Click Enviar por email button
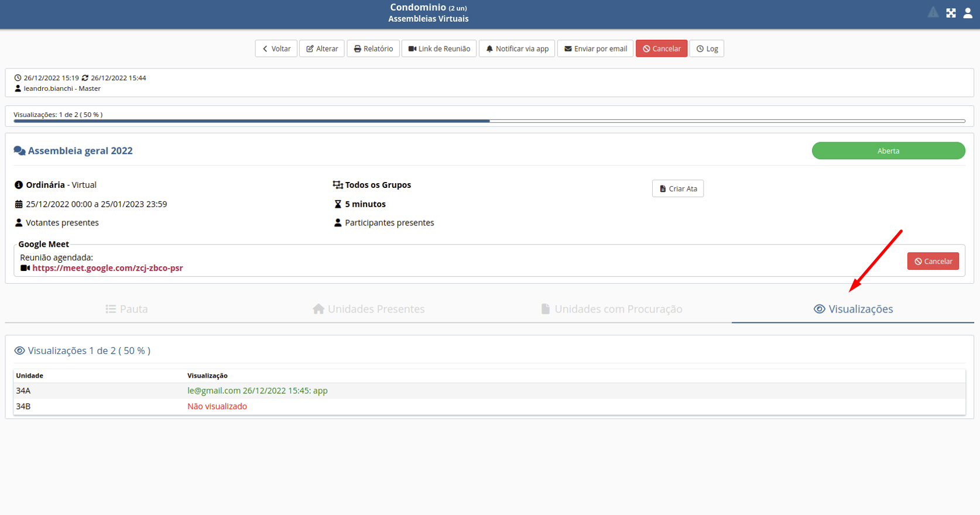Image resolution: width=980 pixels, height=515 pixels. click(595, 49)
